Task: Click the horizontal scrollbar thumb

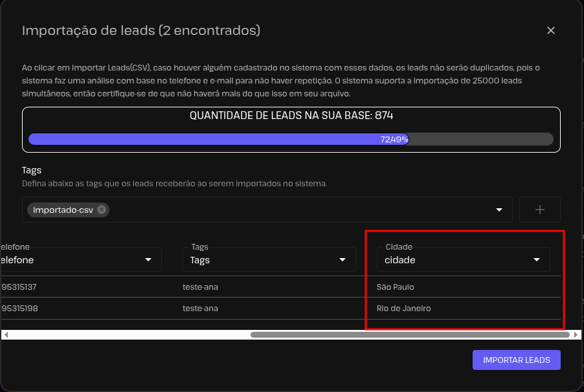Action: point(409,335)
